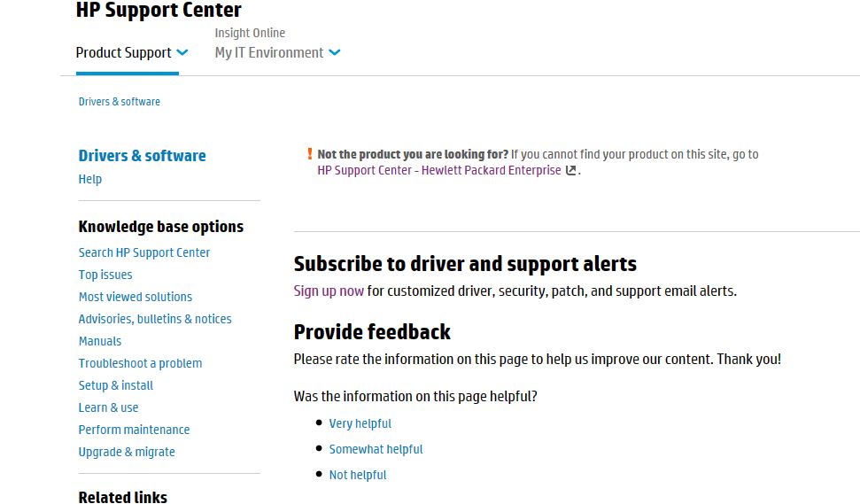Screen dimensions: 860x504
Task: Click the external link icon after Hewlett Packard Enterprise
Action: 570,171
